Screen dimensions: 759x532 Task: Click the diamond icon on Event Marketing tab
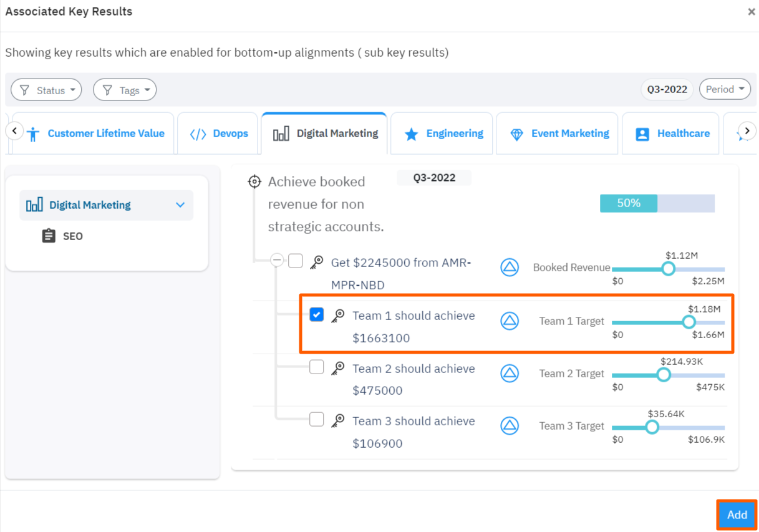517,133
